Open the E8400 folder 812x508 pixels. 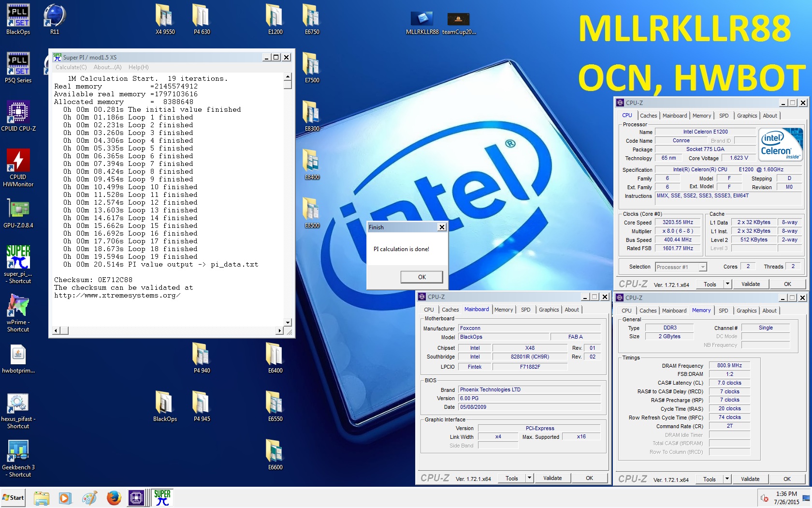[312, 164]
